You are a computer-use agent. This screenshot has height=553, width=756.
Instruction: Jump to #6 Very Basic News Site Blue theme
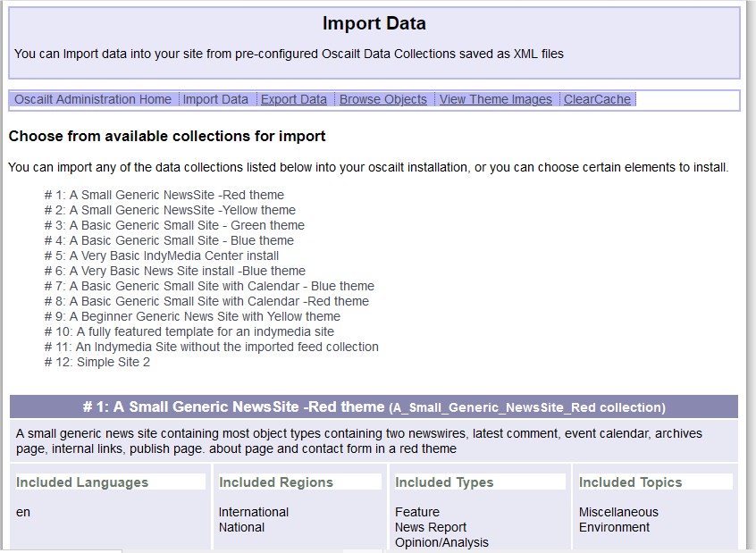174,271
